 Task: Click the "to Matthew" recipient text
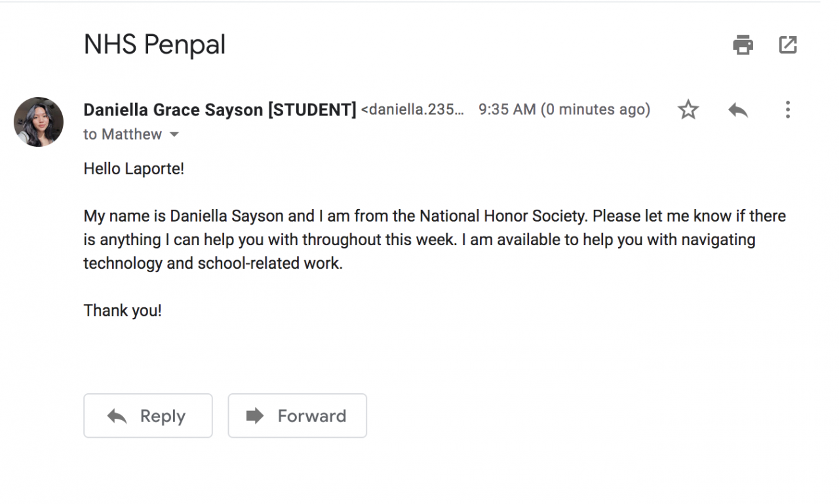point(123,134)
